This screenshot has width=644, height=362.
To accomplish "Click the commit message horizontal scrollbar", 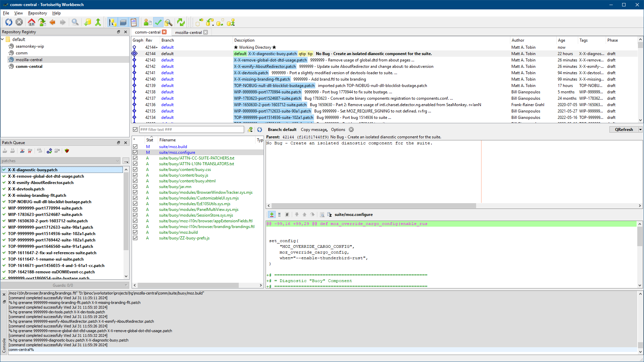I will pos(374,206).
